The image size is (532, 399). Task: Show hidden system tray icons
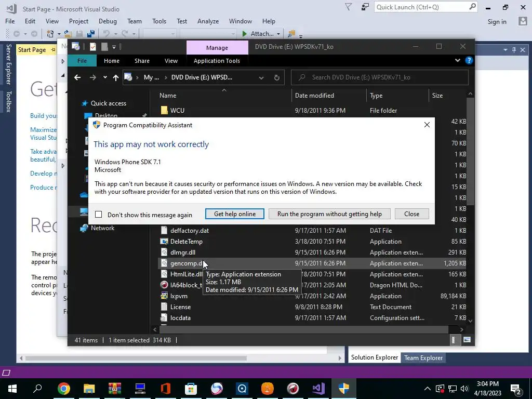428,389
